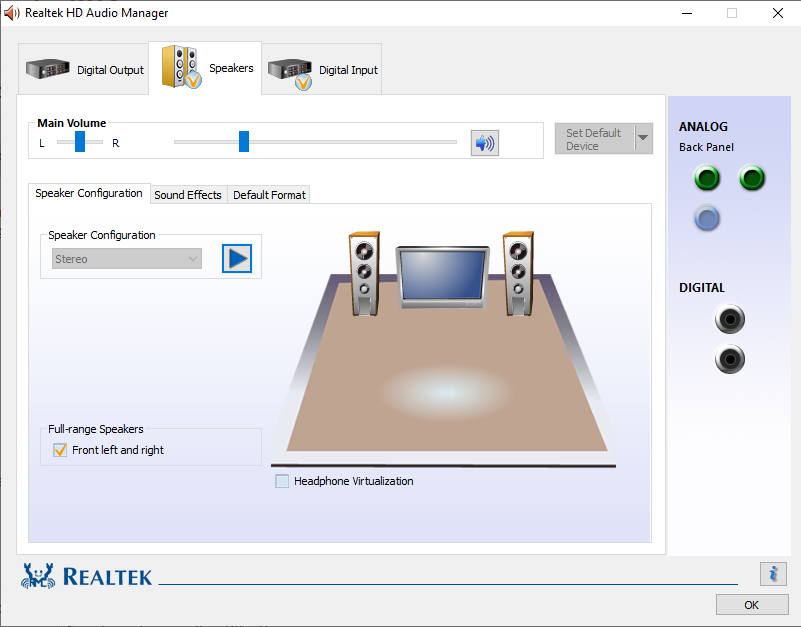The image size is (801, 627).
Task: Enable Headphone Virtualization checkbox
Action: pos(282,481)
